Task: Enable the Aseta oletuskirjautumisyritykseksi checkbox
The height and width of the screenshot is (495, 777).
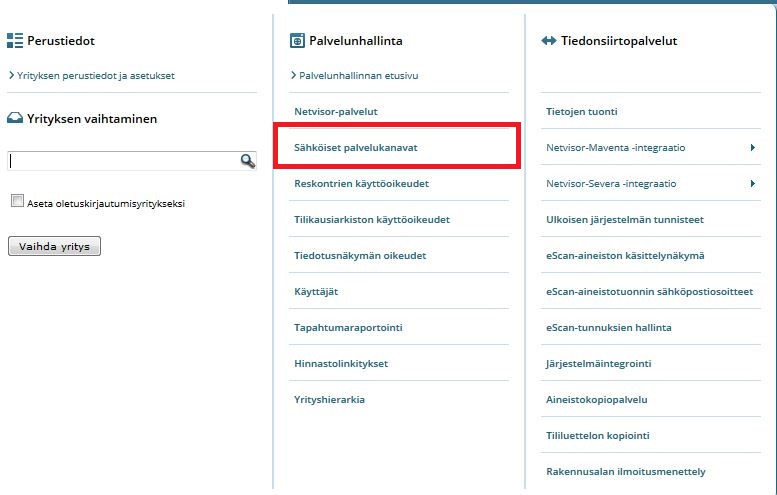Action: [x=17, y=201]
